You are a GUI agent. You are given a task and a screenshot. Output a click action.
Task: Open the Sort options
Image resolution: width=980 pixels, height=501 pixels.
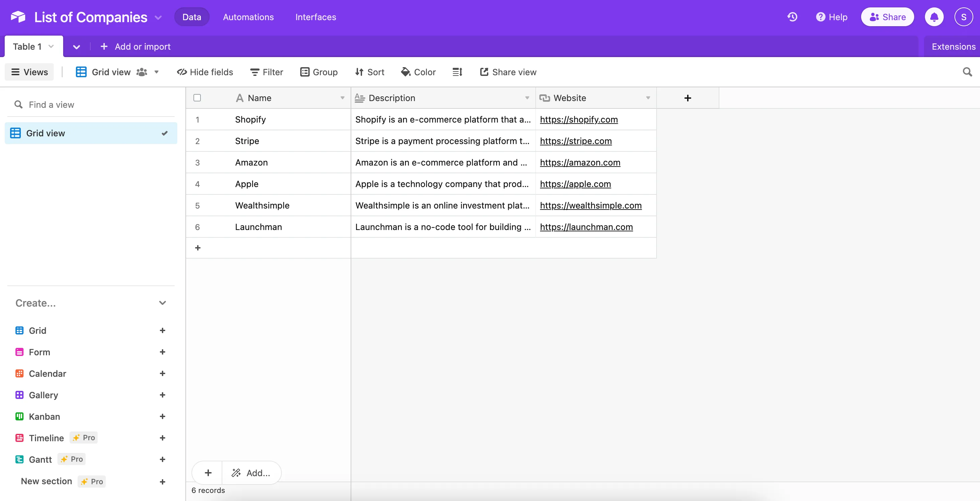click(x=369, y=72)
